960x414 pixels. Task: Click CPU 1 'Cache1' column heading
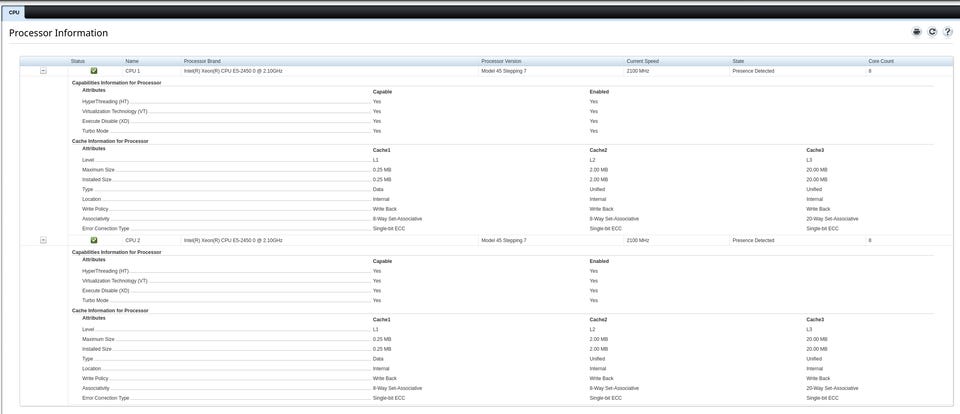tap(381, 150)
